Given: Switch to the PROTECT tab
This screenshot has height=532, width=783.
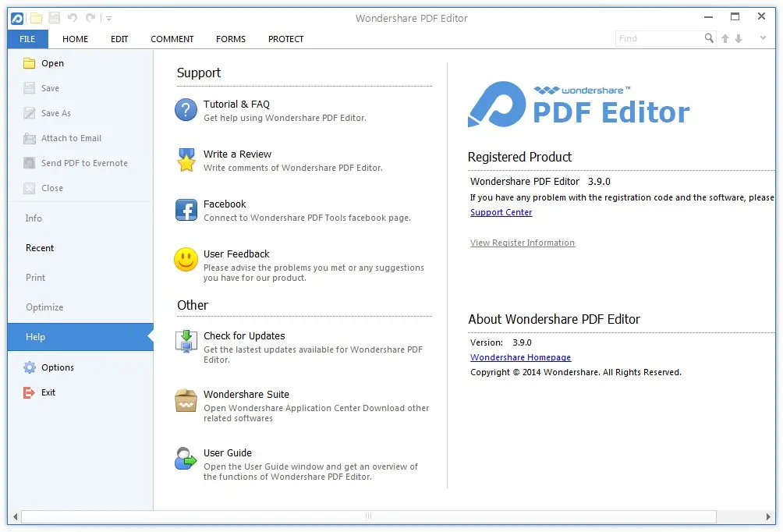Looking at the screenshot, I should tap(285, 39).
